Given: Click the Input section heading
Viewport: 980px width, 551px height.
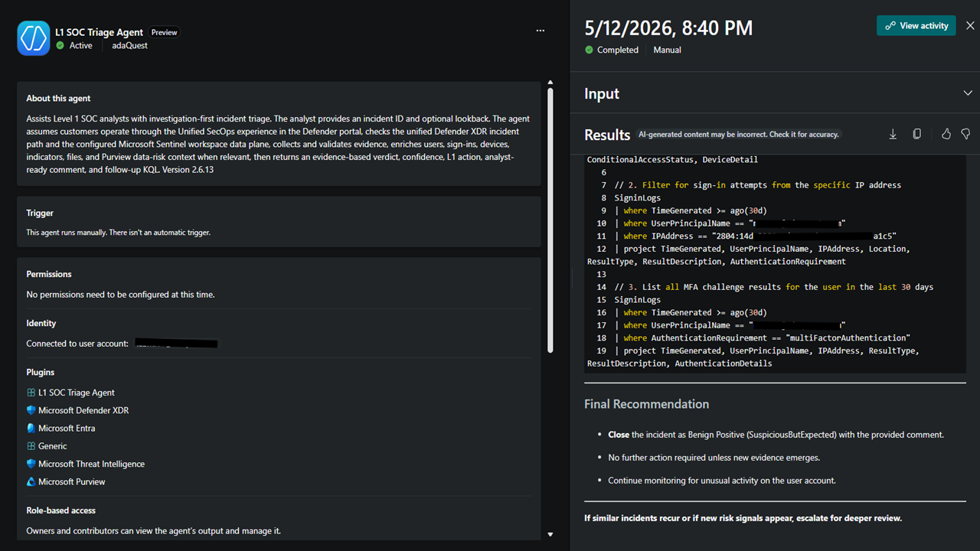Looking at the screenshot, I should [602, 93].
